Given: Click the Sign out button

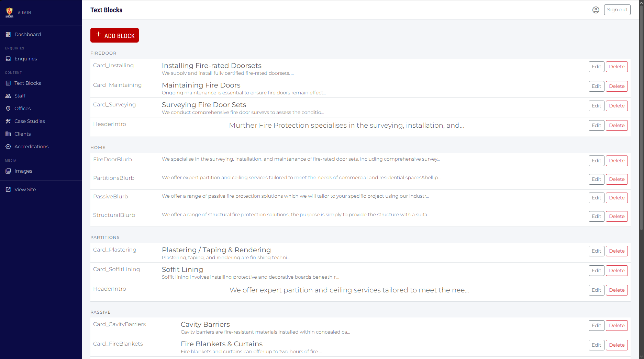Looking at the screenshot, I should click(617, 10).
